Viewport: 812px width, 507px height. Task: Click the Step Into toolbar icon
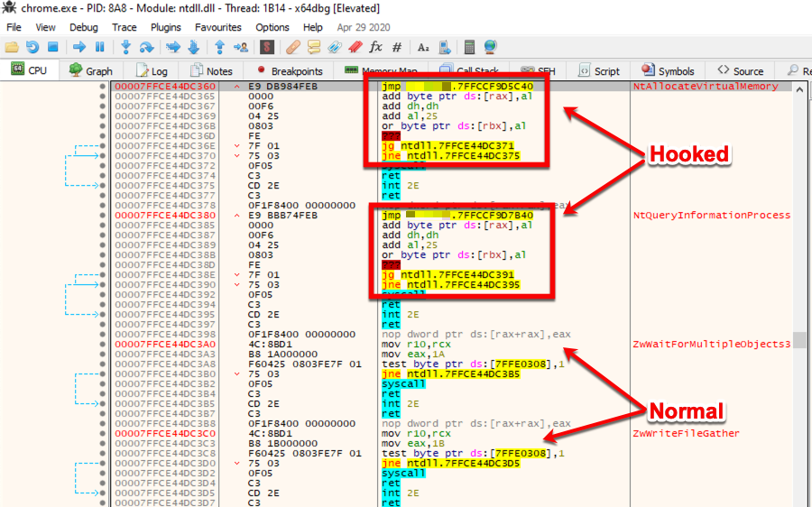pyautogui.click(x=125, y=47)
